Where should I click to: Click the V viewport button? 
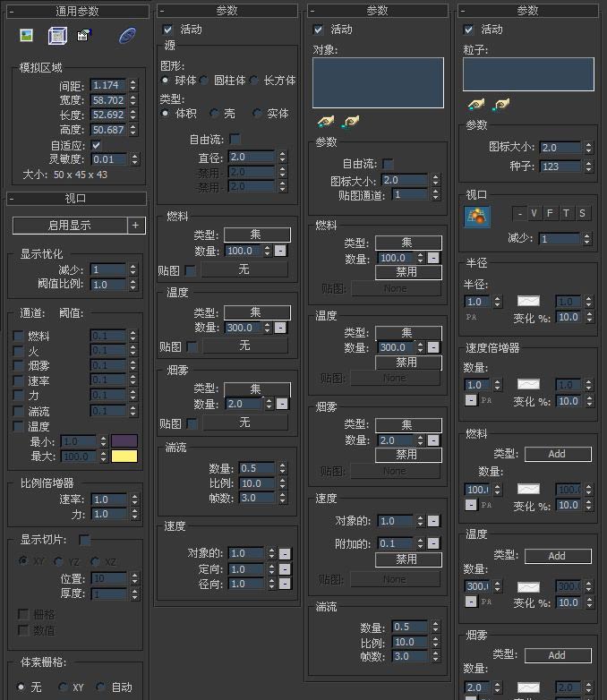click(x=534, y=213)
